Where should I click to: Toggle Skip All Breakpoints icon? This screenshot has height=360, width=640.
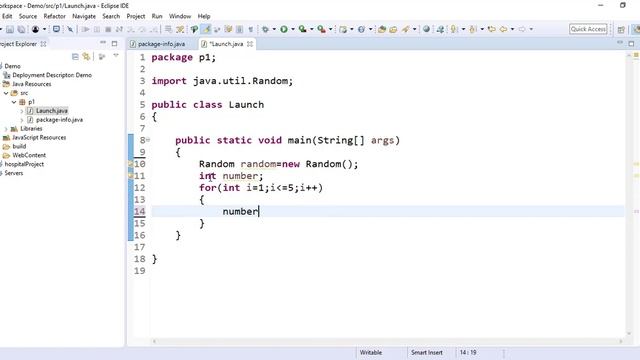[70, 29]
